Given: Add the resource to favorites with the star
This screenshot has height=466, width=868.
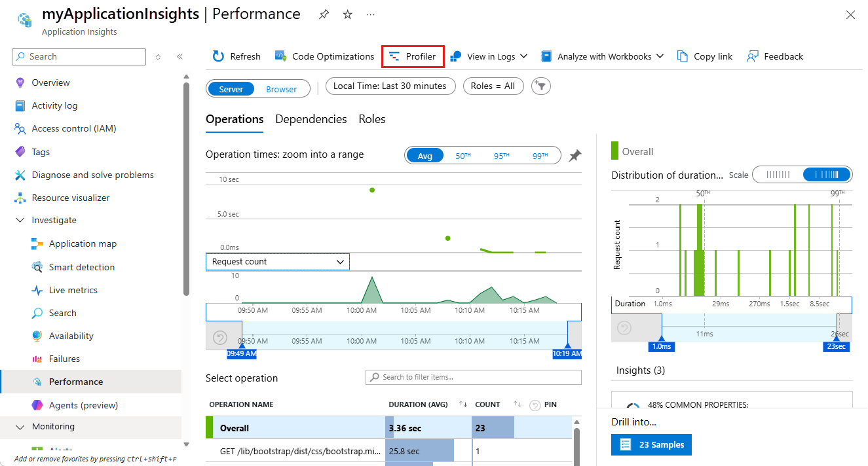Looking at the screenshot, I should 348,14.
